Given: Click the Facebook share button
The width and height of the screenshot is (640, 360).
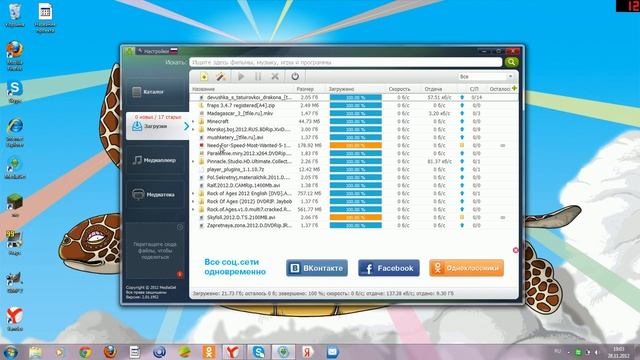Looking at the screenshot, I should [x=389, y=268].
